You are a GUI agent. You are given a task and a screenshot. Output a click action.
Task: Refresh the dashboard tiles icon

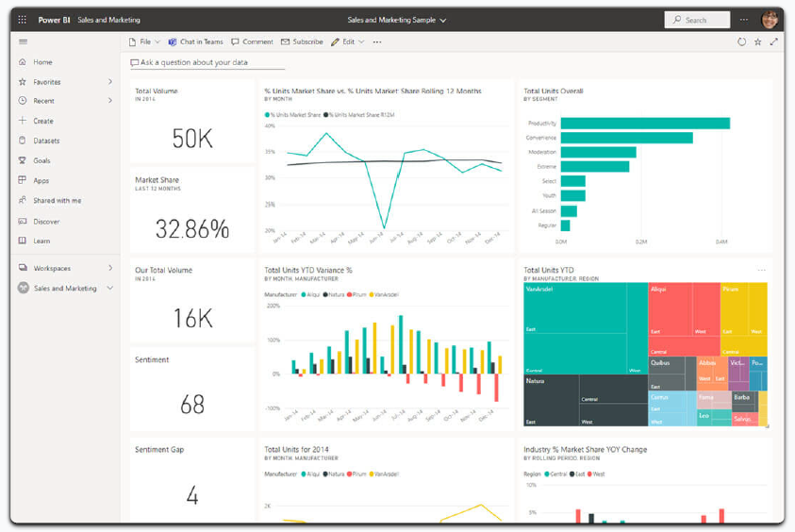[741, 42]
